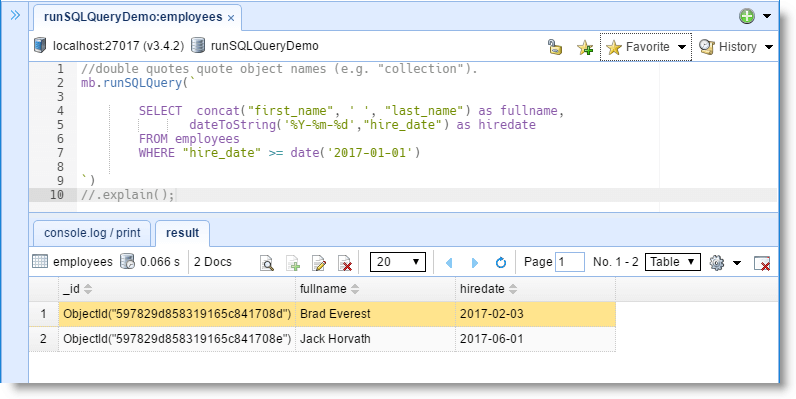
Task: Click the view document magnifier icon
Action: click(x=267, y=263)
